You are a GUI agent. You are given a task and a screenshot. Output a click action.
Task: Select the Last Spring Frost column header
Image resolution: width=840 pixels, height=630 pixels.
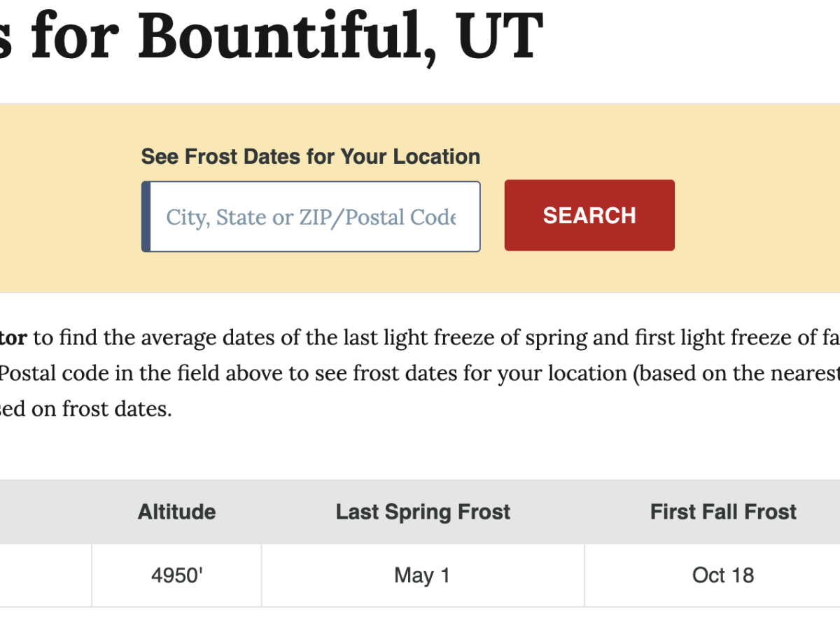point(423,512)
